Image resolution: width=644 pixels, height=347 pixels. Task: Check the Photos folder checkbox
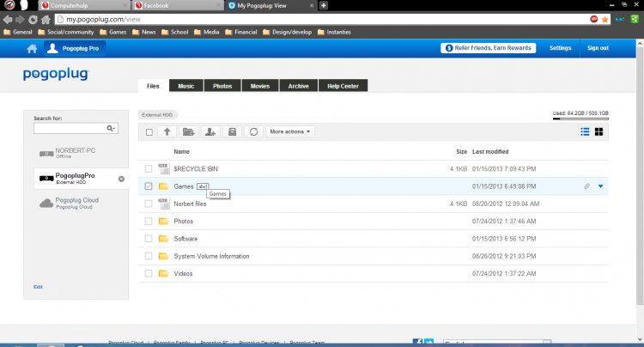coord(149,221)
